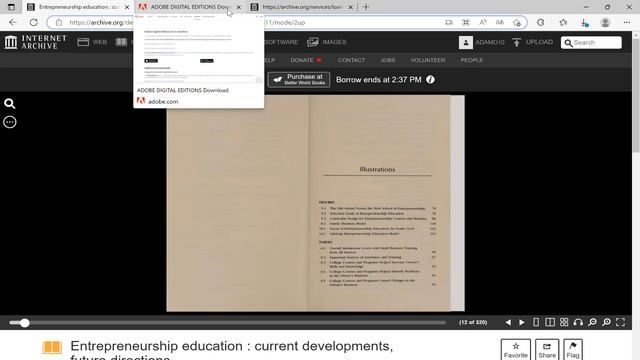Open the Internet Archive home logo
This screenshot has width=640, height=360.
36,42
